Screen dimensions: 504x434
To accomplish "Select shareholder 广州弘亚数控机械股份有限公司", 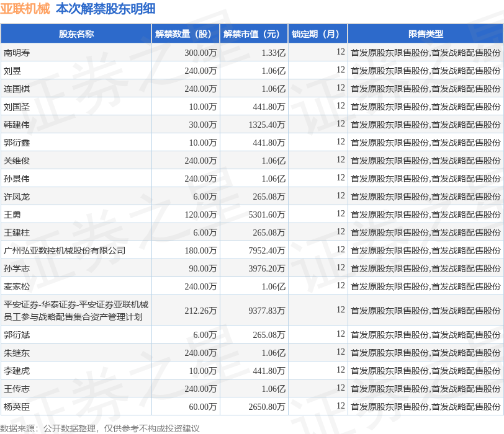I will coord(65,250).
